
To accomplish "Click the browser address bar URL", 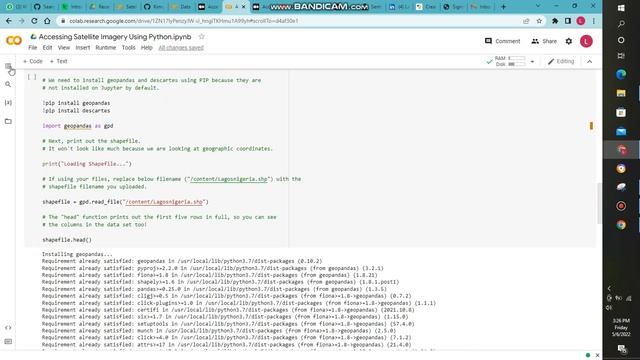I will [183, 21].
